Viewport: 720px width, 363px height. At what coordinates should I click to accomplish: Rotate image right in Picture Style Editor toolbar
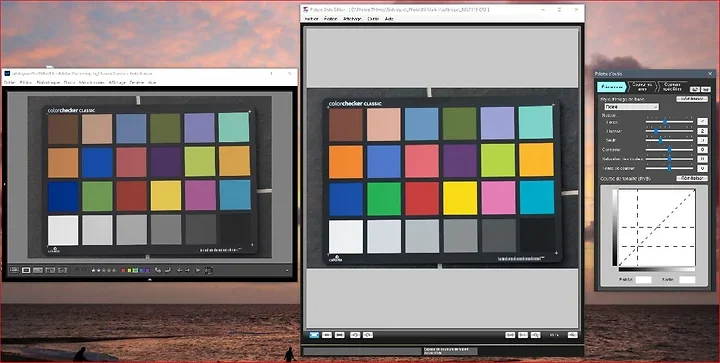[368, 335]
